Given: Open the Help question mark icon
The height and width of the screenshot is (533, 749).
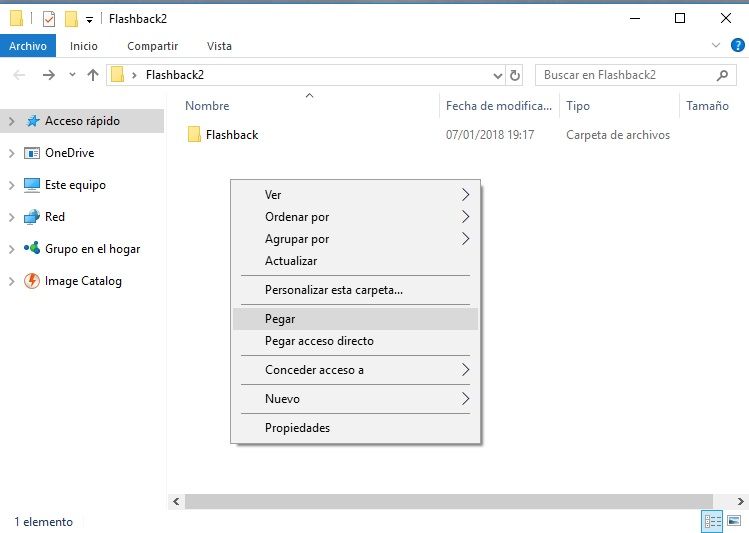Looking at the screenshot, I should (x=735, y=46).
